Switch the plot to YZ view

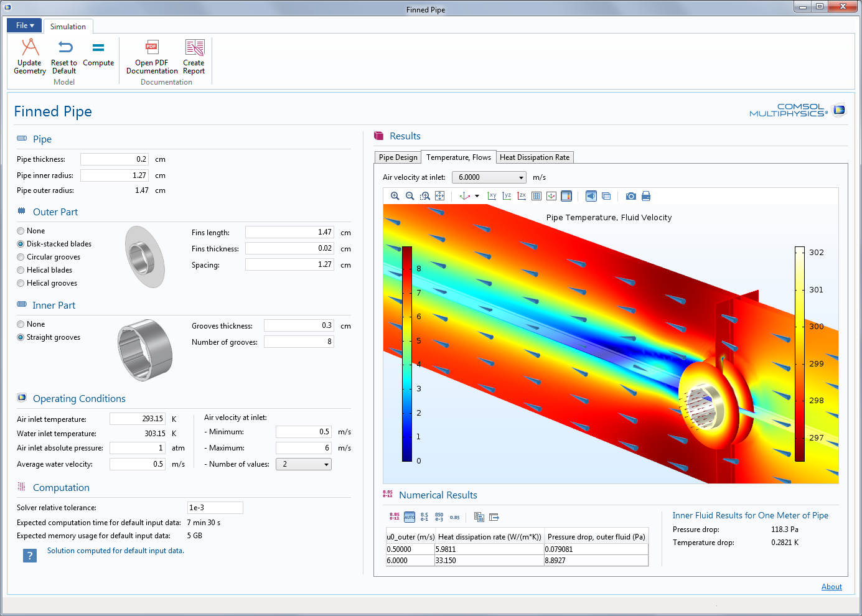coord(507,196)
